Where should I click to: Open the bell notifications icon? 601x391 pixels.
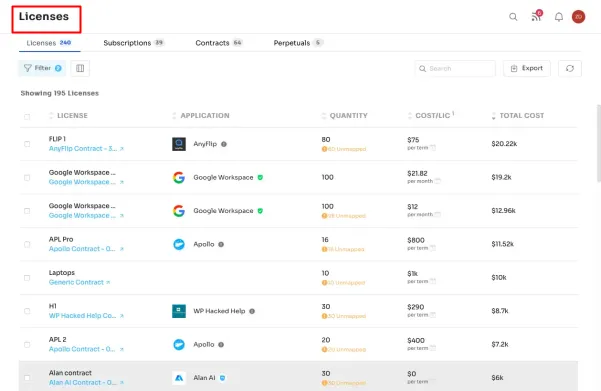(x=559, y=17)
